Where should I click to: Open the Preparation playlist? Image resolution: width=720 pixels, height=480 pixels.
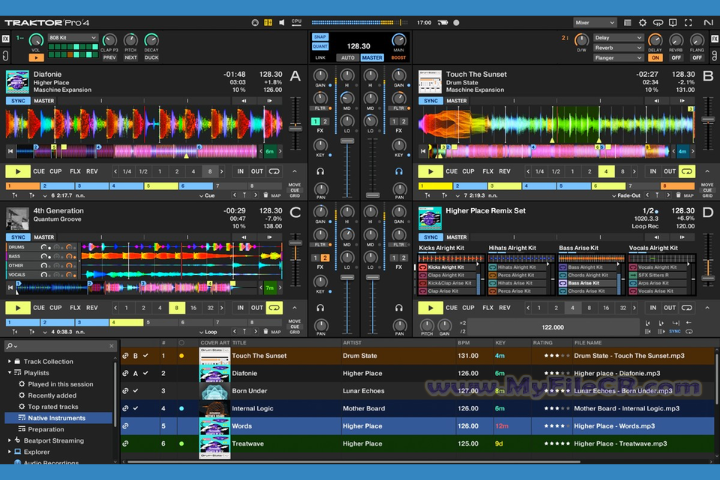(46, 429)
